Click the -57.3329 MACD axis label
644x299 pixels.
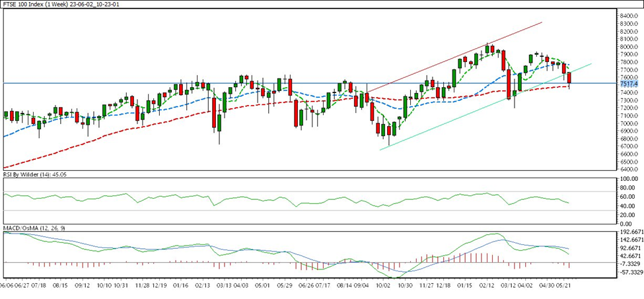point(630,272)
